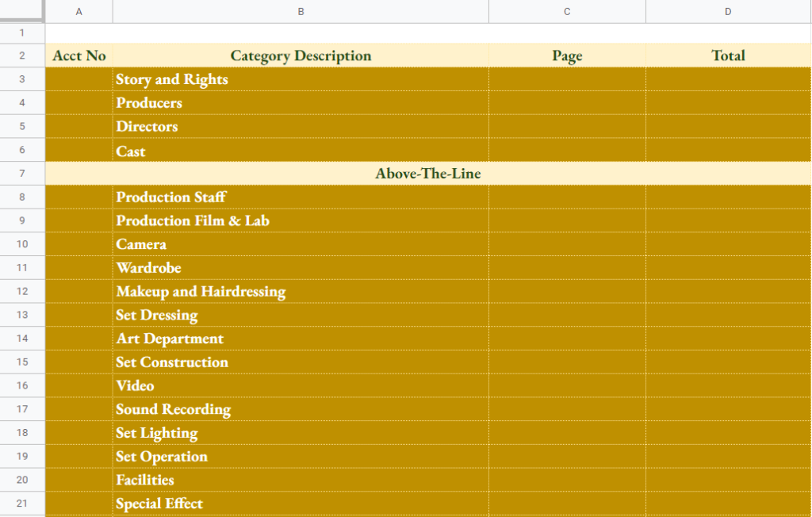The image size is (812, 517).
Task: Select the Total header cell
Action: pos(727,56)
